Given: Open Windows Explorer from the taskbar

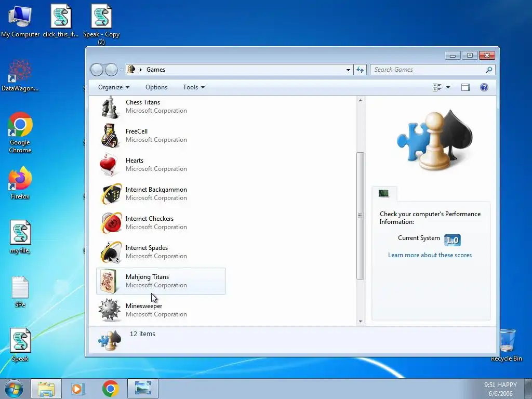Looking at the screenshot, I should 46,389.
